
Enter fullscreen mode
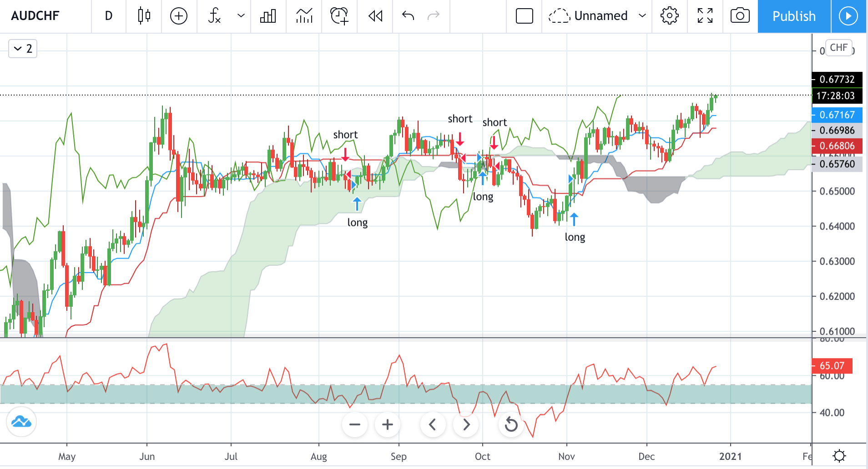pyautogui.click(x=705, y=16)
